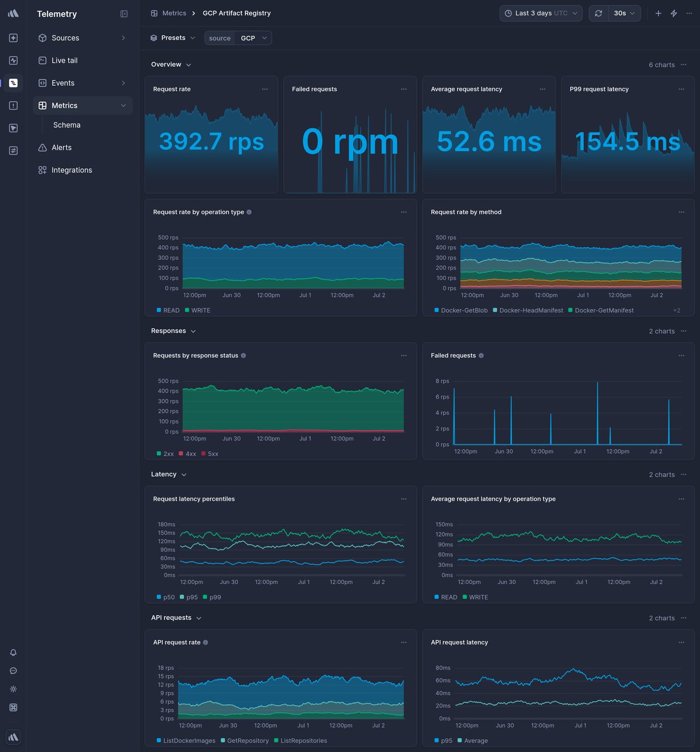Toggle GetRepository legend series
The image size is (700, 752).
(x=245, y=741)
